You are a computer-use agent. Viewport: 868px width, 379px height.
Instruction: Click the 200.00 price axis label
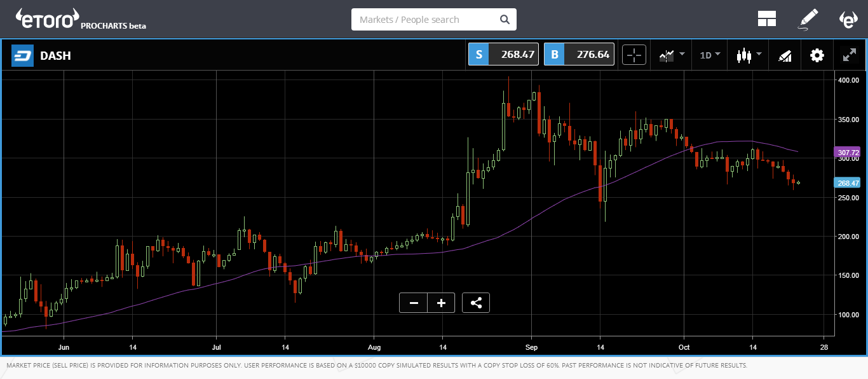coord(848,236)
